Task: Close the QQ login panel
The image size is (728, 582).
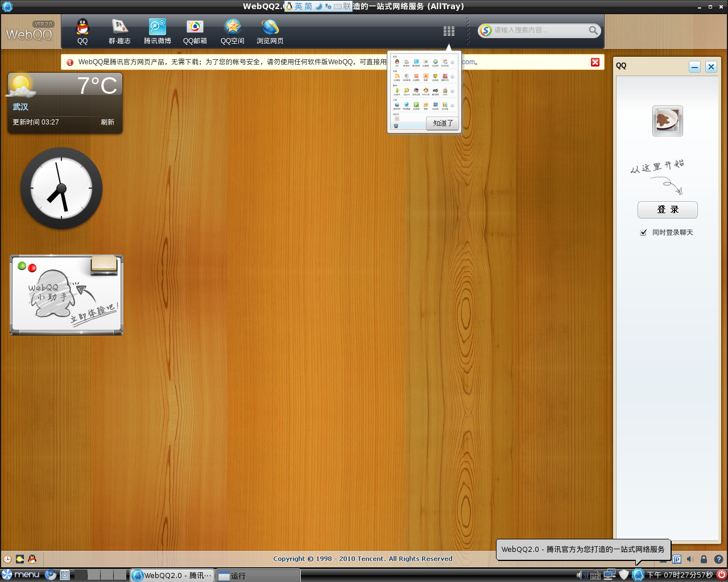Action: click(x=711, y=66)
